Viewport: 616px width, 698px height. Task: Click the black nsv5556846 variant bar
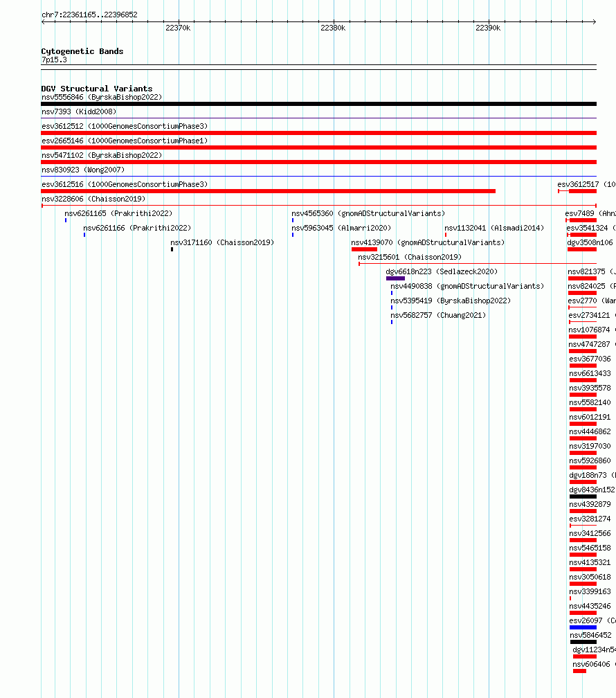click(x=318, y=104)
